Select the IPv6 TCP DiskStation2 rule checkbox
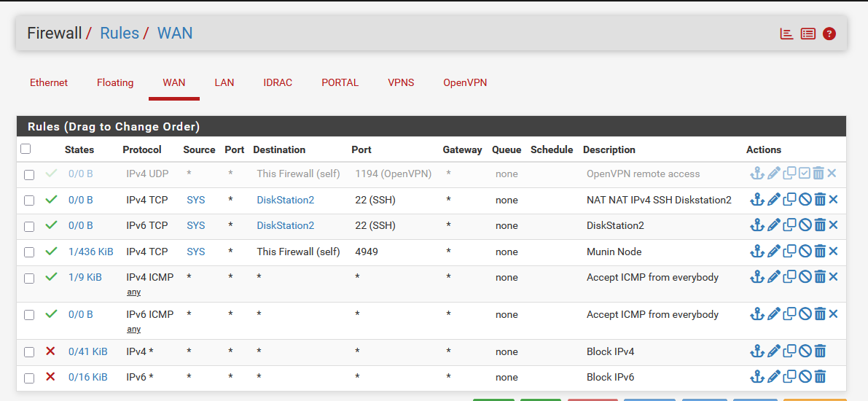The image size is (868, 401). pos(28,227)
